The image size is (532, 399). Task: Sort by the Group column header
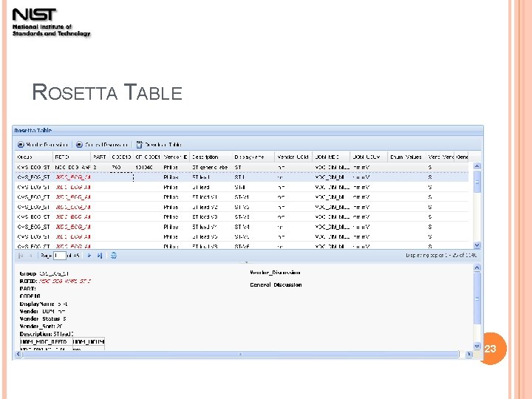tap(34, 157)
